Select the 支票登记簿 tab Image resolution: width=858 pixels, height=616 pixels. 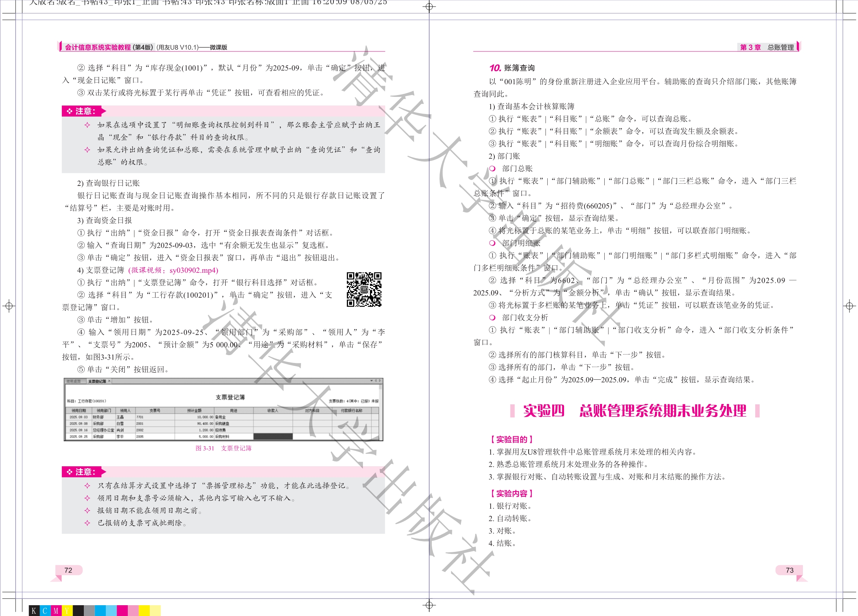97,381
